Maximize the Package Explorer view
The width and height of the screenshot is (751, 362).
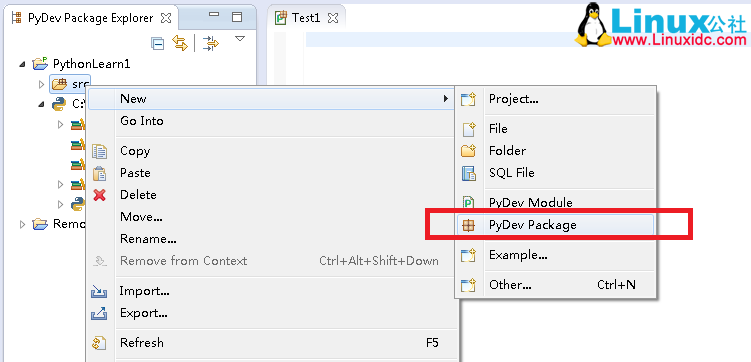point(237,17)
